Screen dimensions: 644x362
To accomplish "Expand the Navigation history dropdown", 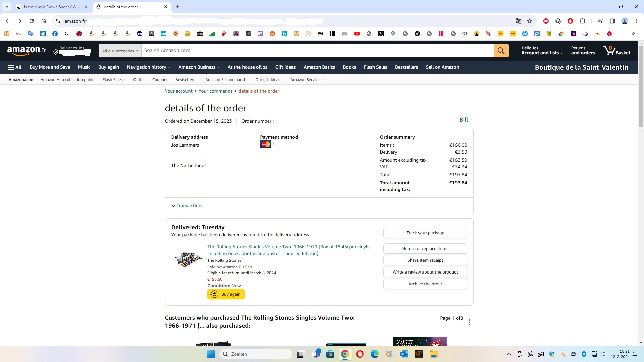I will [x=149, y=67].
